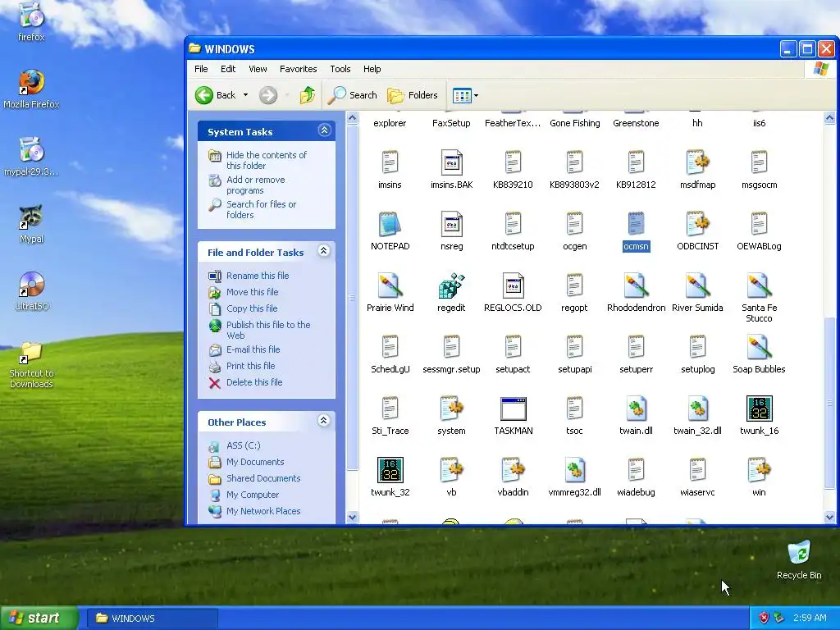The height and width of the screenshot is (630, 840).
Task: Open the Back button history dropdown arrow
Action: pos(245,95)
